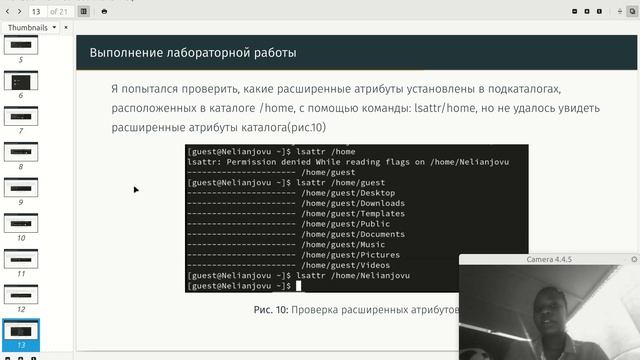Select the highlighted page 13 thumbnail
Image resolution: width=640 pixels, height=360 pixels.
[21, 335]
